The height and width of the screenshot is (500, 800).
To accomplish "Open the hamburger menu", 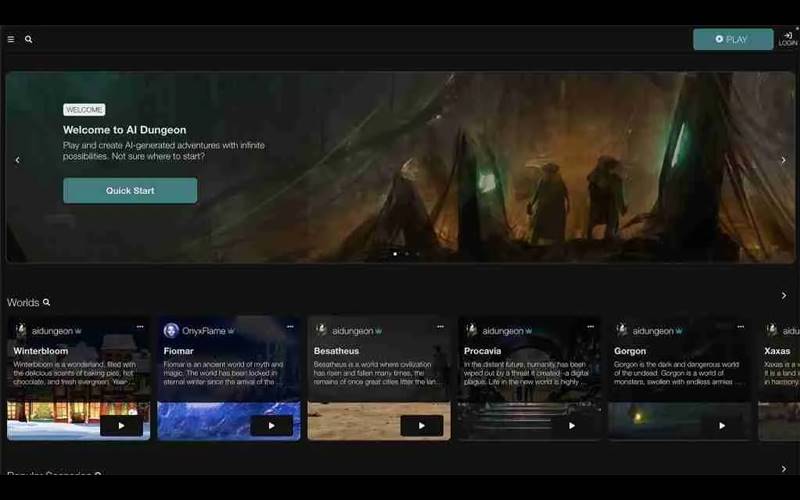I will 11,40.
